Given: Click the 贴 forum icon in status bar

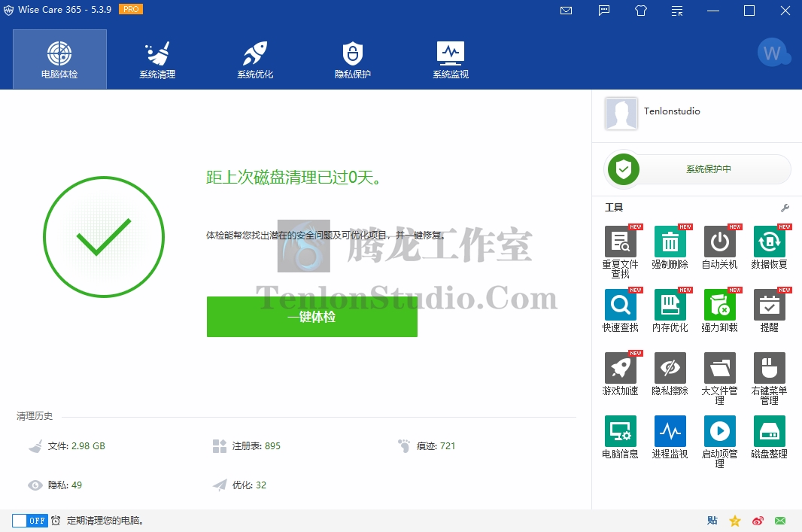Looking at the screenshot, I should point(712,521).
